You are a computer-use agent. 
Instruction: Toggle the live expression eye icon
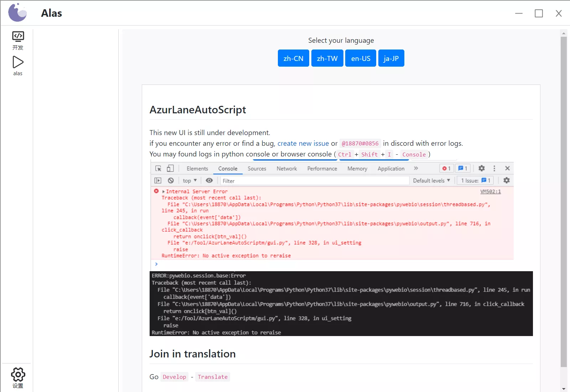coord(209,181)
